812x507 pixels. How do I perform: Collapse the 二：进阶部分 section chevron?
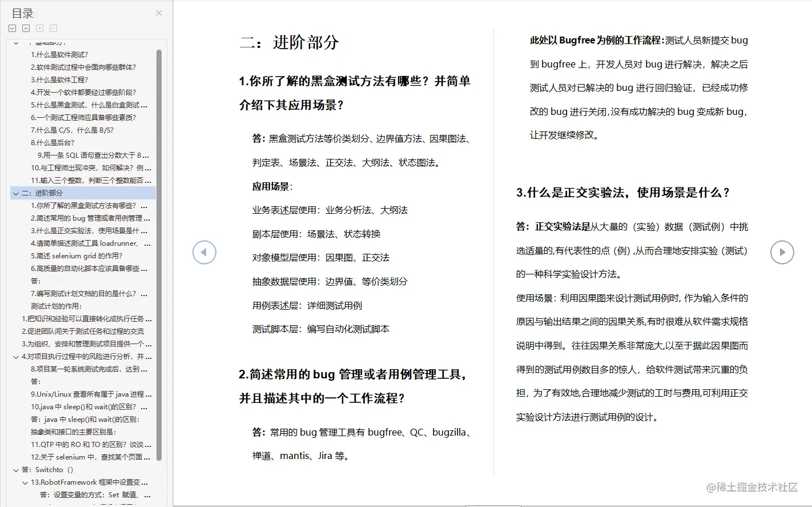click(x=15, y=193)
